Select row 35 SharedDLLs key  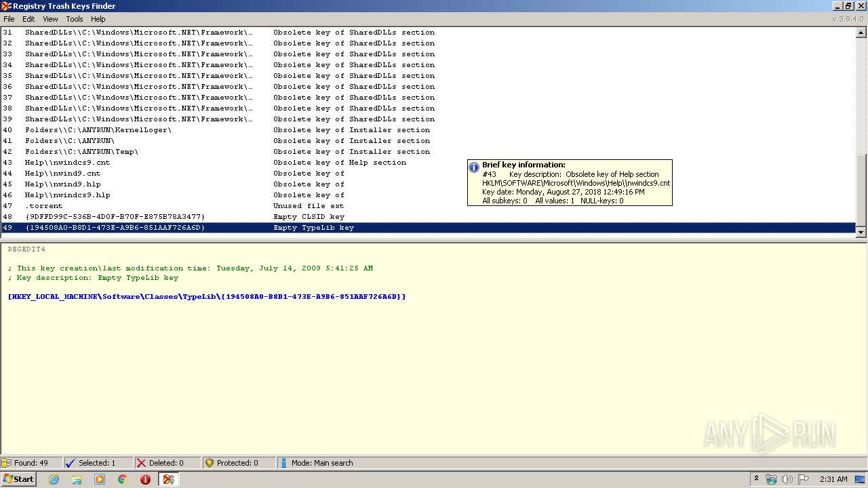click(x=429, y=76)
